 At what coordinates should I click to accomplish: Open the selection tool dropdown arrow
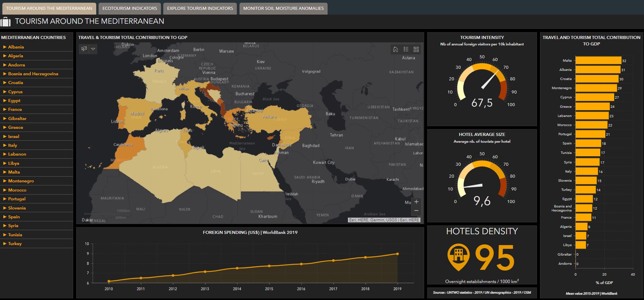(93, 49)
